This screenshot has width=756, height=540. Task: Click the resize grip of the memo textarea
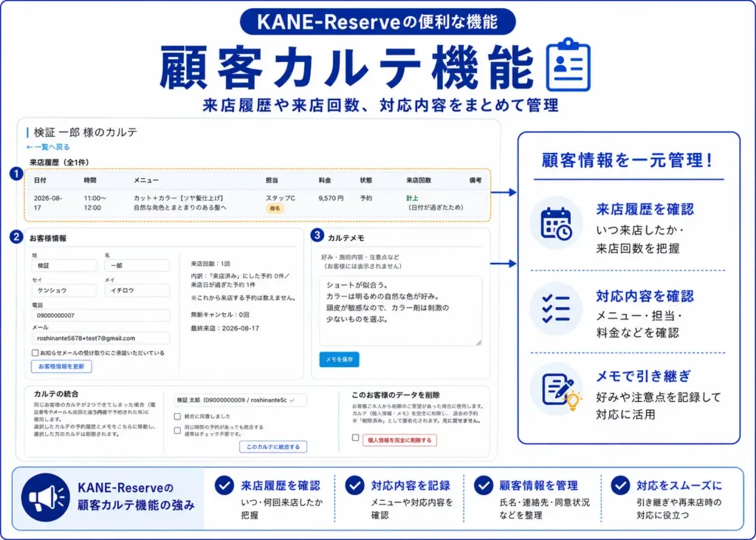pos(478,342)
